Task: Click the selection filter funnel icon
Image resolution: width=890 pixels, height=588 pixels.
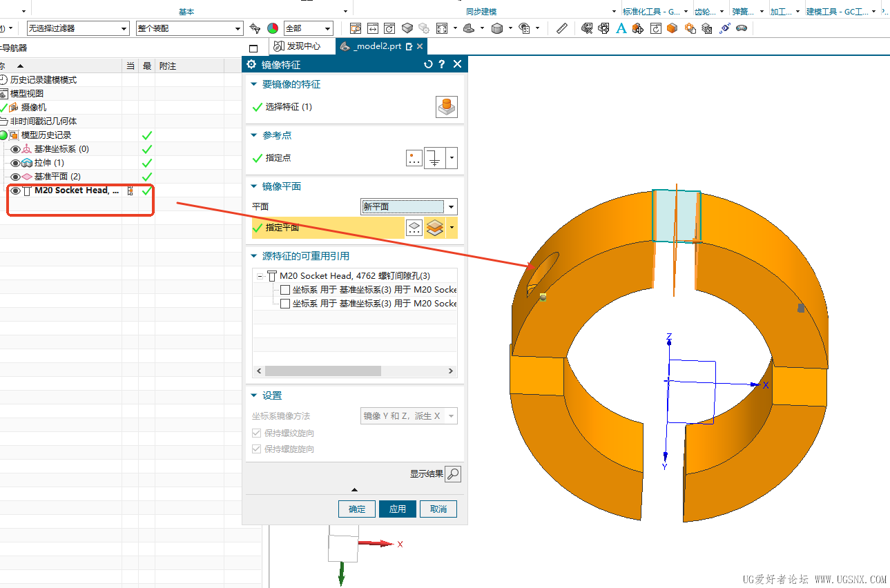Action: click(x=255, y=28)
